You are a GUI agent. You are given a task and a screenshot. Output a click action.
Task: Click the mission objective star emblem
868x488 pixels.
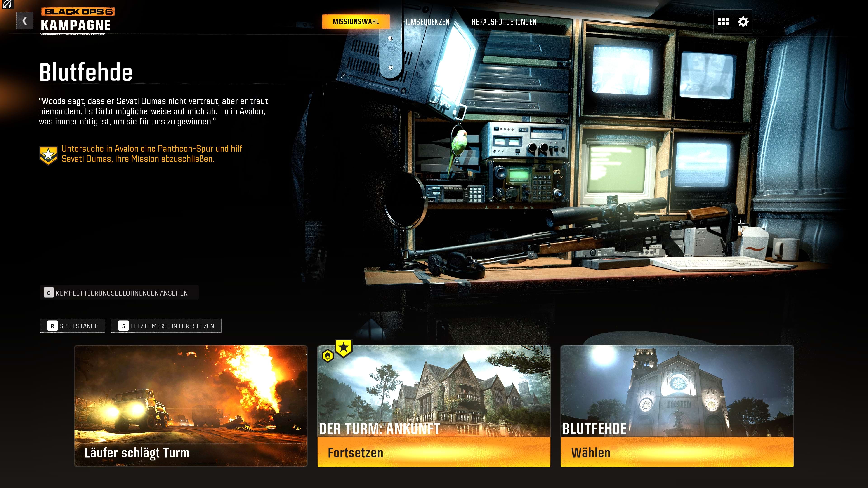pyautogui.click(x=48, y=155)
